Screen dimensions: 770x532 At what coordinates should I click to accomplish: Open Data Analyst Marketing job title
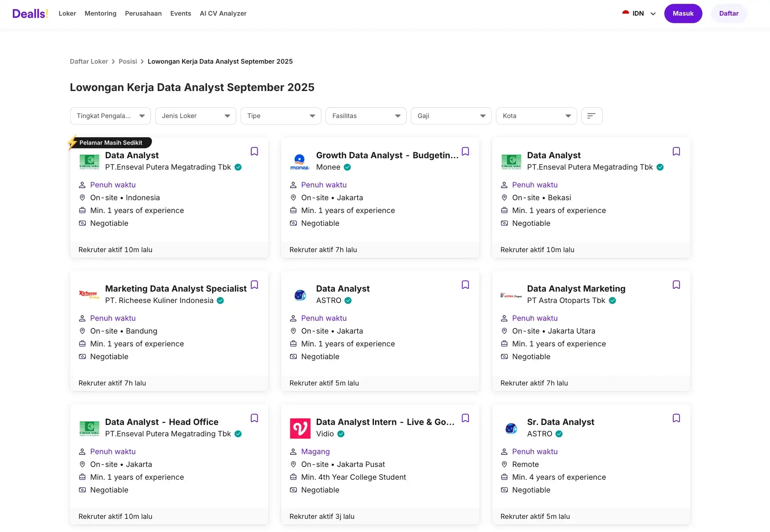click(576, 289)
